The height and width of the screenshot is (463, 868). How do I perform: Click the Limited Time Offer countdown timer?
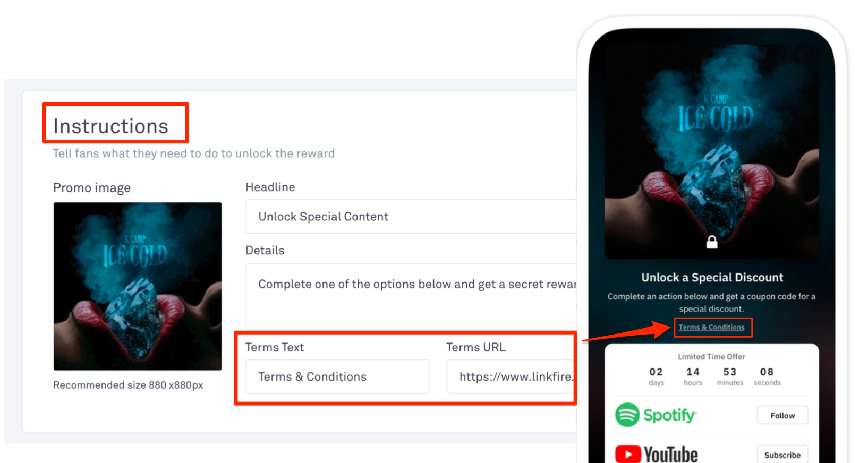711,356
